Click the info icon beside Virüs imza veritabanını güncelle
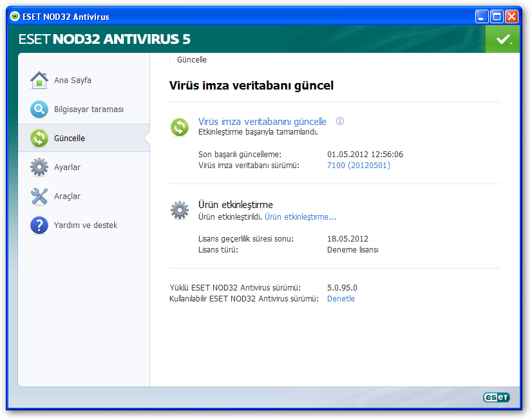Screen dimensions: 532x420 point(339,121)
